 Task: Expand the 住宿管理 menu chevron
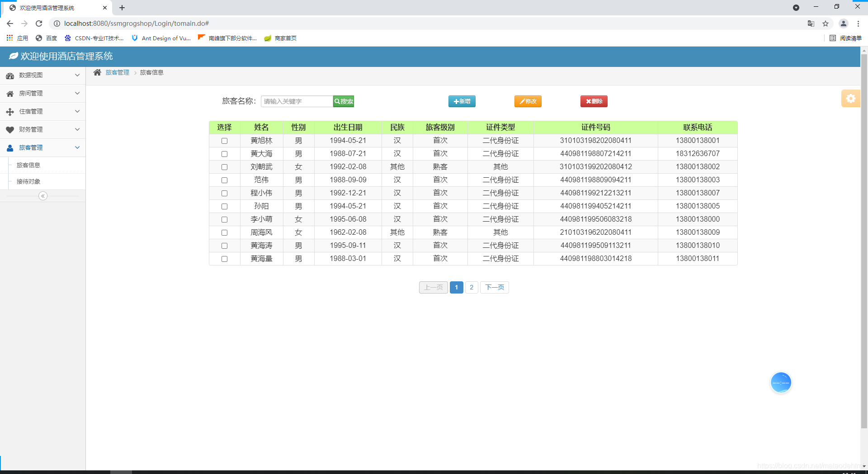tap(77, 111)
